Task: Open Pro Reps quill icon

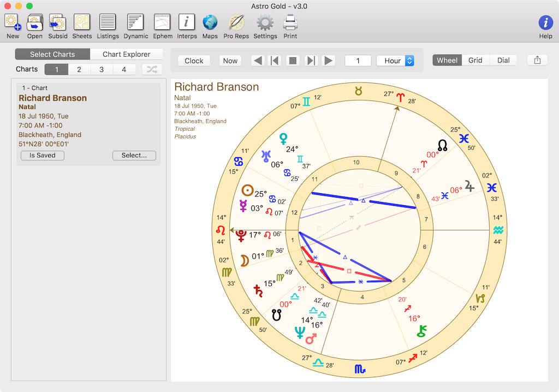Action: (x=236, y=22)
